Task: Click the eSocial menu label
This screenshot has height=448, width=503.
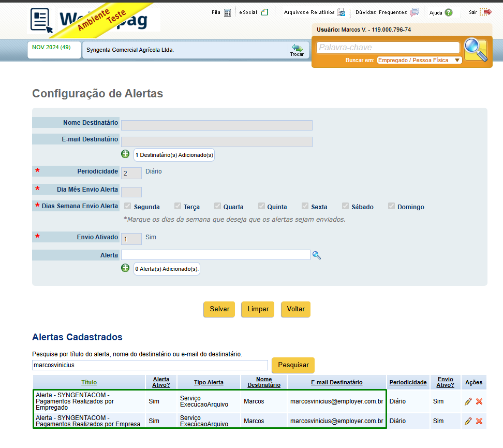Action: [248, 12]
